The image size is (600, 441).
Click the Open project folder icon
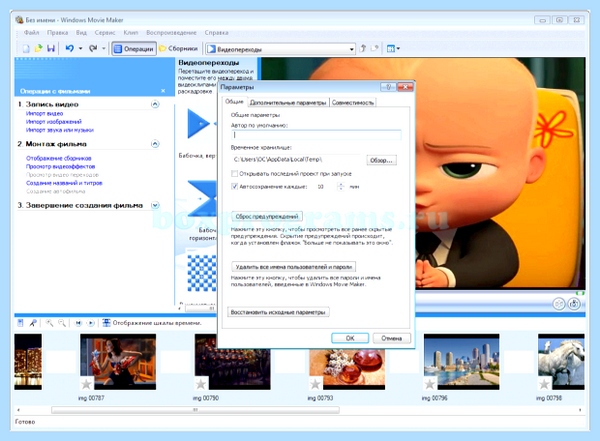coord(39,48)
